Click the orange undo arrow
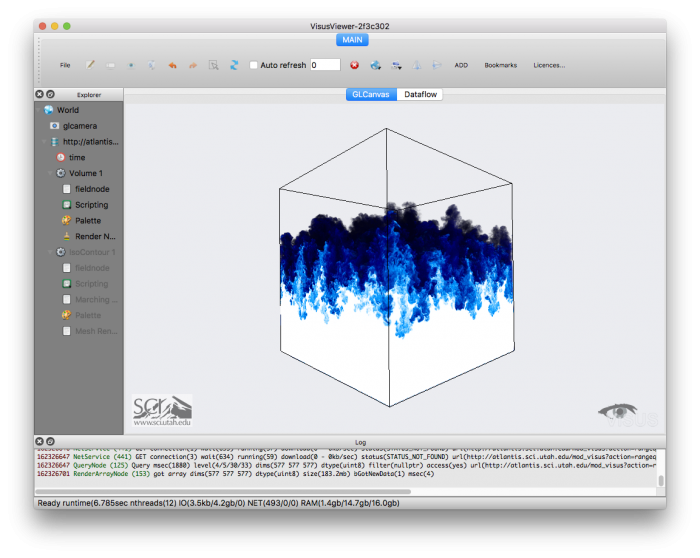Viewport: 700px width, 558px height. (x=172, y=65)
